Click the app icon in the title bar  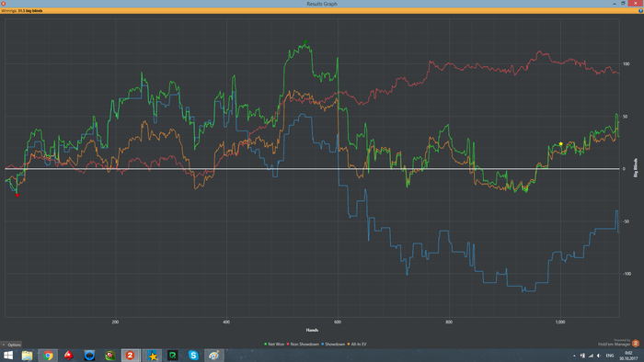4,4
